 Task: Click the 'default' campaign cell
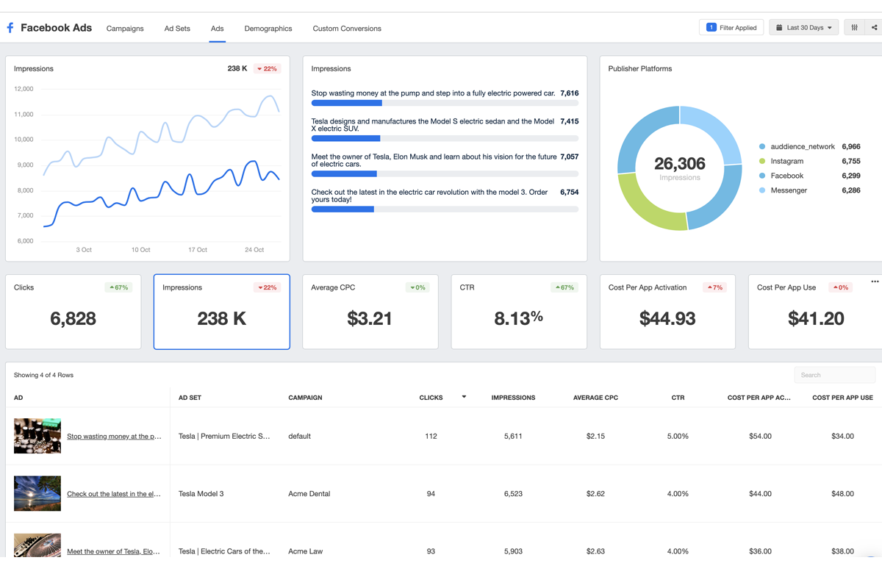tap(300, 437)
